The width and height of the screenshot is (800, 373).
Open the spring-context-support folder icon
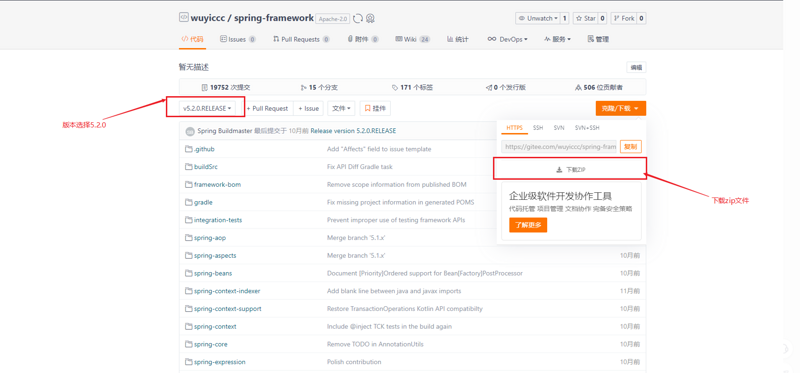pos(188,309)
